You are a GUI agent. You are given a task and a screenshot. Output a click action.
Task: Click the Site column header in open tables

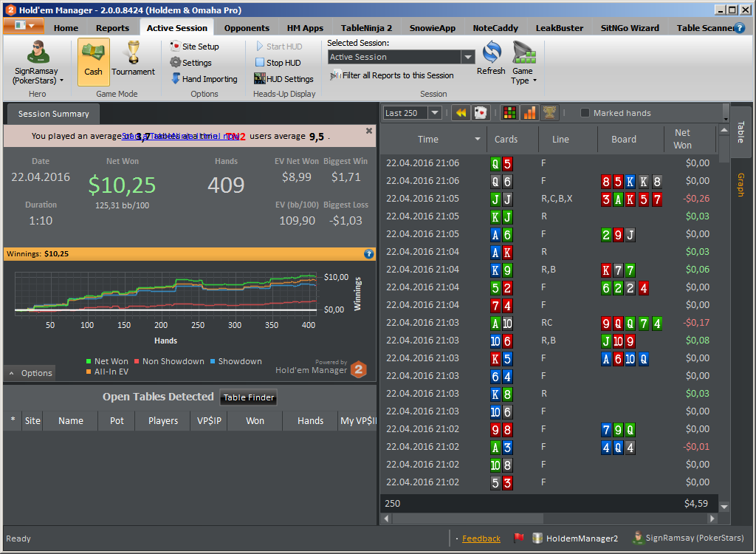(x=32, y=421)
